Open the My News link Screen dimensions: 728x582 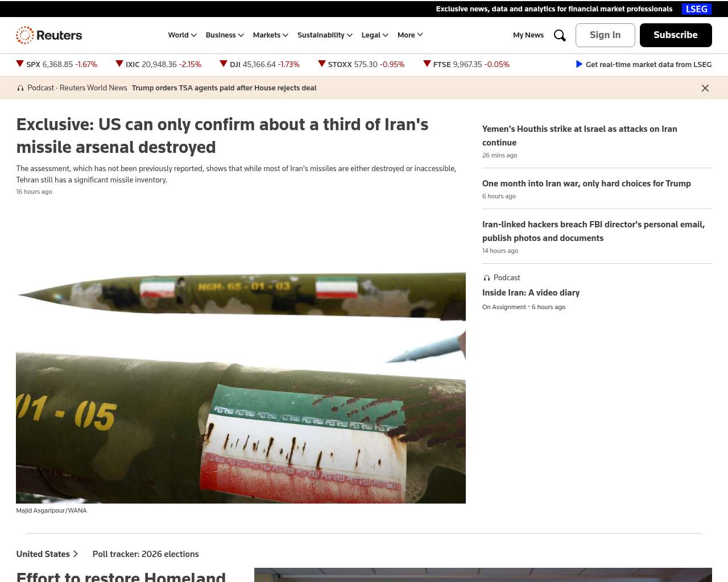point(528,35)
